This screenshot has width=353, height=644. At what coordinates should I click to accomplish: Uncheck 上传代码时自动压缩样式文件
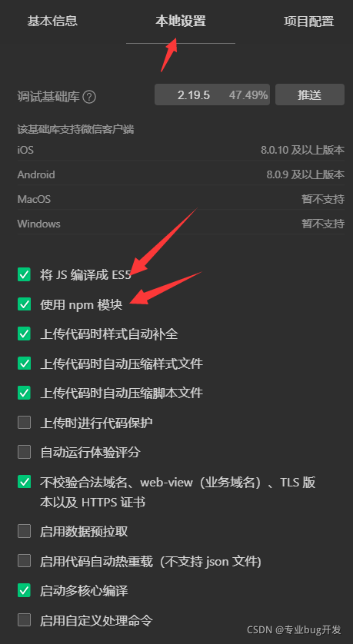pyautogui.click(x=25, y=363)
